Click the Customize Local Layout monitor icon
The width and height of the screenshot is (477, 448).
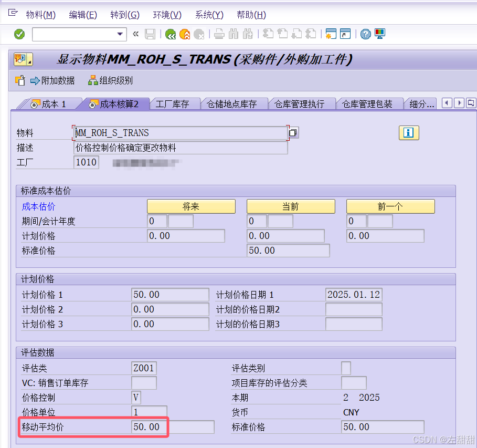380,34
